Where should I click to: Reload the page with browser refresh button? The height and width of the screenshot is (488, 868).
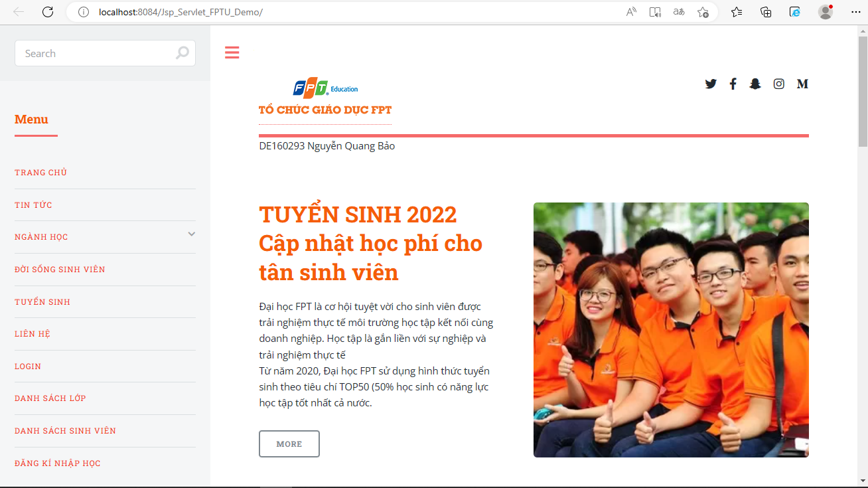(x=48, y=12)
